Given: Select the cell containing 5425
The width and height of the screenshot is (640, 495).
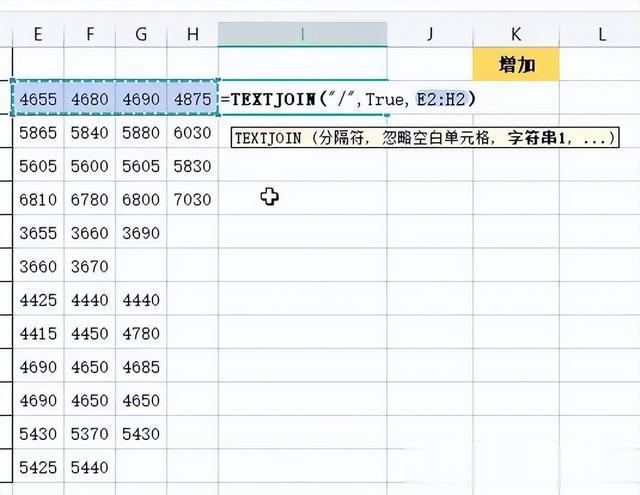Looking at the screenshot, I should point(38,467).
